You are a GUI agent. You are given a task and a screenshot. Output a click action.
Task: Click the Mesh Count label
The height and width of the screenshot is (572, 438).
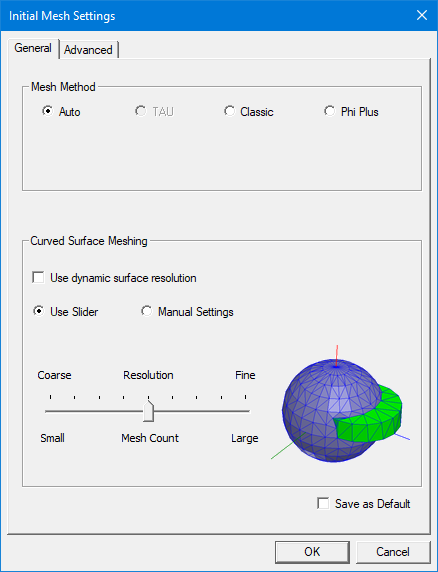tap(150, 438)
